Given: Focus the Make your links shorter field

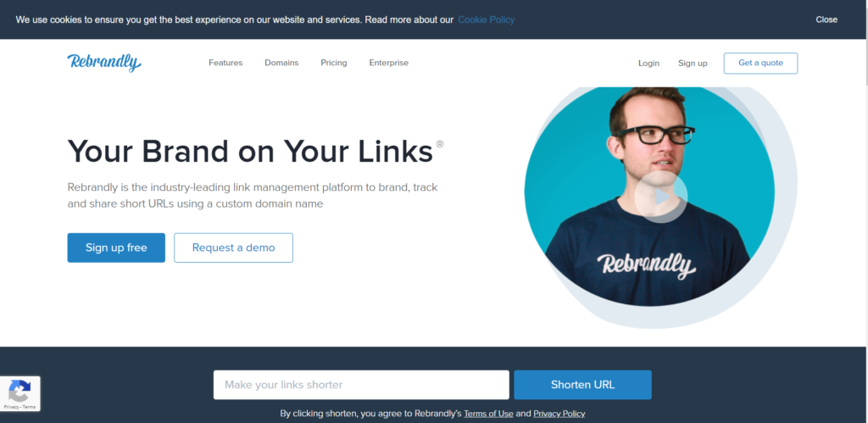Looking at the screenshot, I should pos(361,385).
